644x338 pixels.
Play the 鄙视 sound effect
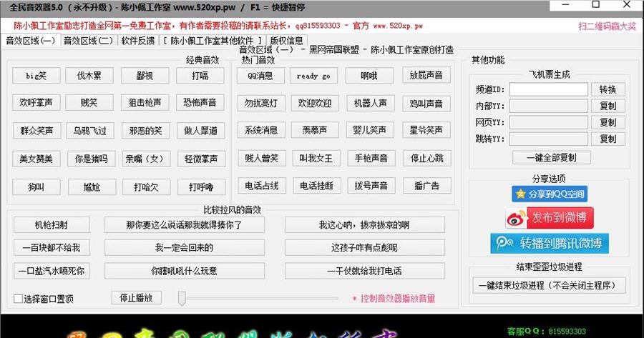145,76
